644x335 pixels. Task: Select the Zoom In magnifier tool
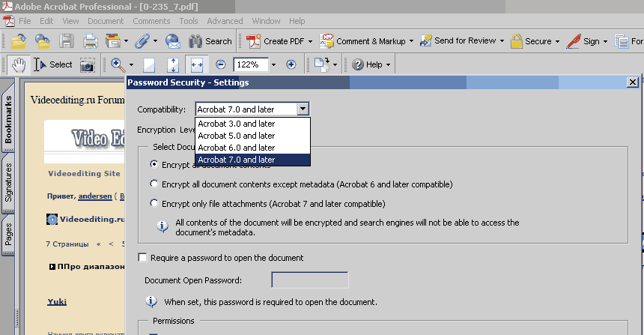coord(118,64)
